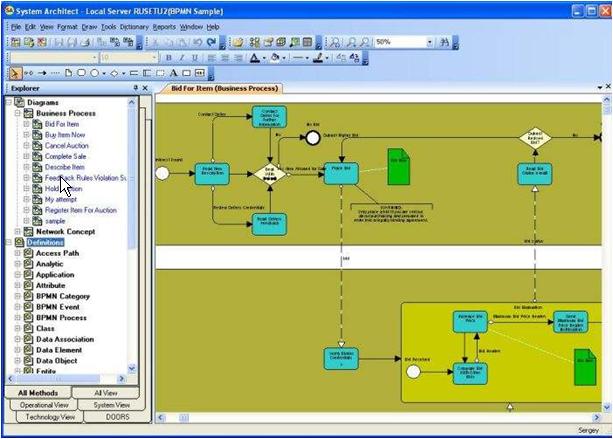The height and width of the screenshot is (439, 613).
Task: Pick the message flow connector tool
Action: [x=29, y=73]
